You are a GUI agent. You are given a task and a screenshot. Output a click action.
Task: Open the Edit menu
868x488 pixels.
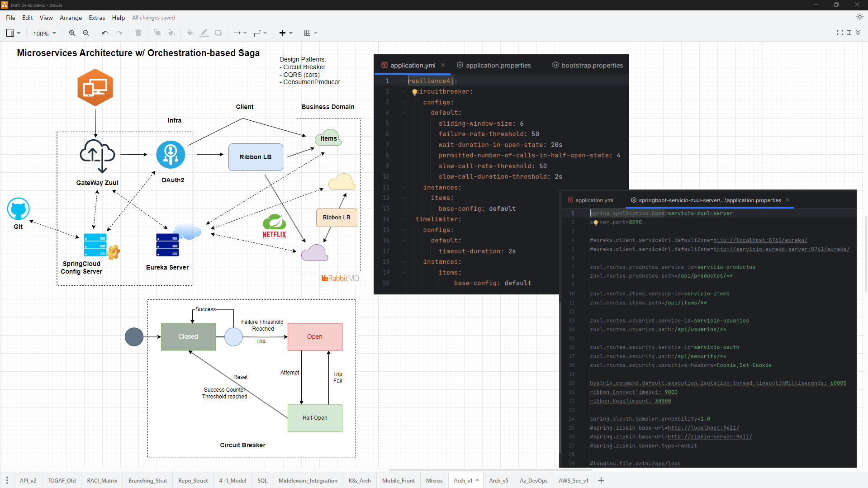pos(28,18)
